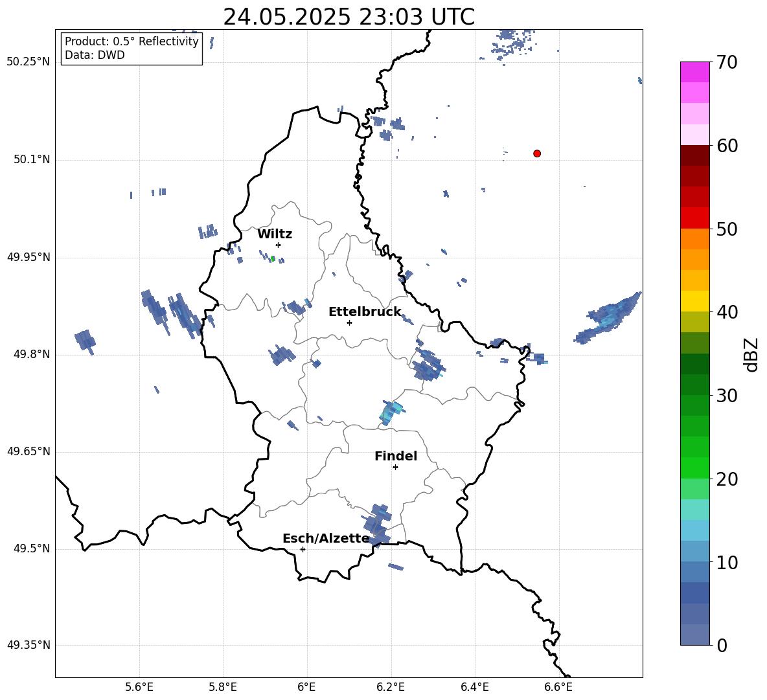
Task: Click the 5.8°E longitude label
Action: 223,687
